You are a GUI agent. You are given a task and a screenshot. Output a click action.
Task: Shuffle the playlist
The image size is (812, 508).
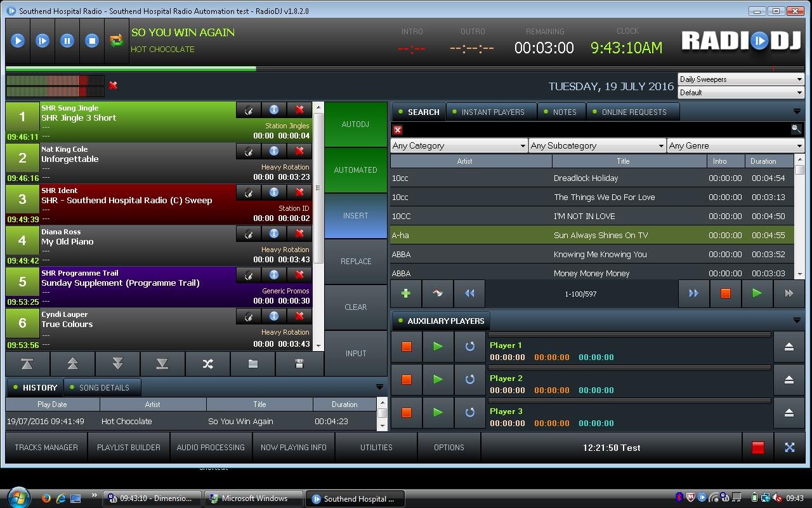[207, 364]
